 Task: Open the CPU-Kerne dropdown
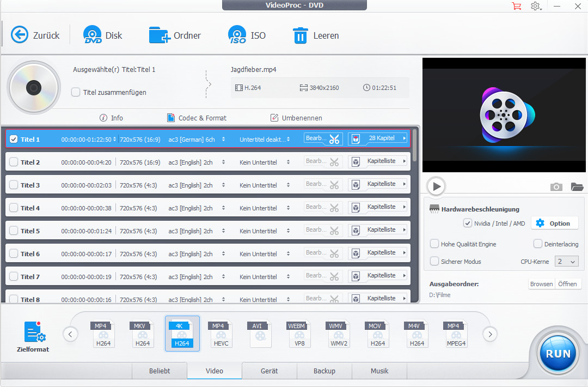566,261
